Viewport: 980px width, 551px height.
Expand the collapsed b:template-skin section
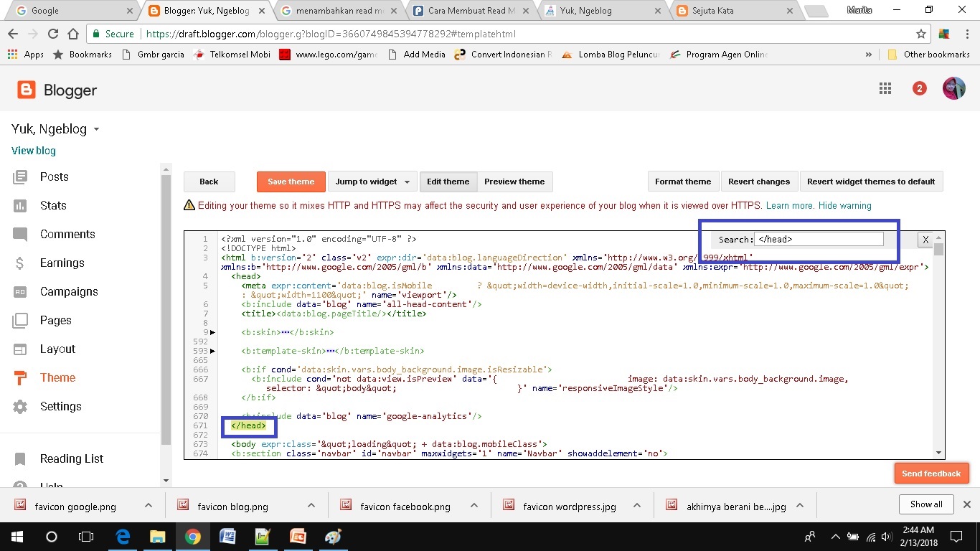point(212,351)
